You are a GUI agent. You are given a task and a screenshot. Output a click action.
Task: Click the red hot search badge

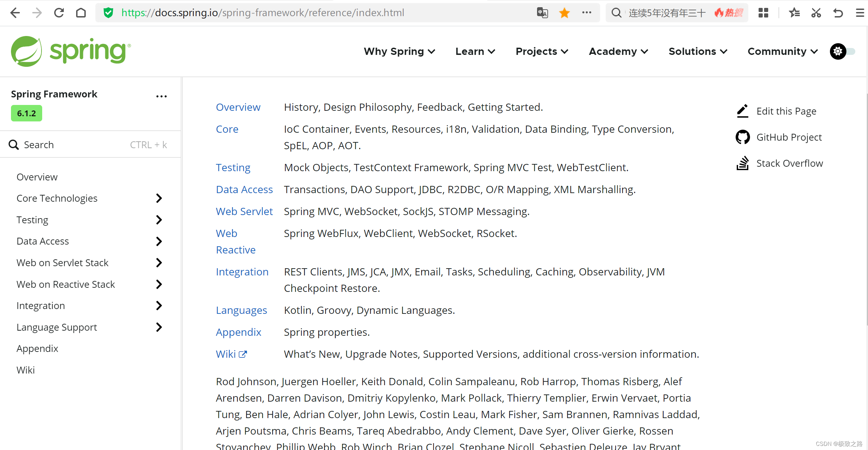(729, 13)
